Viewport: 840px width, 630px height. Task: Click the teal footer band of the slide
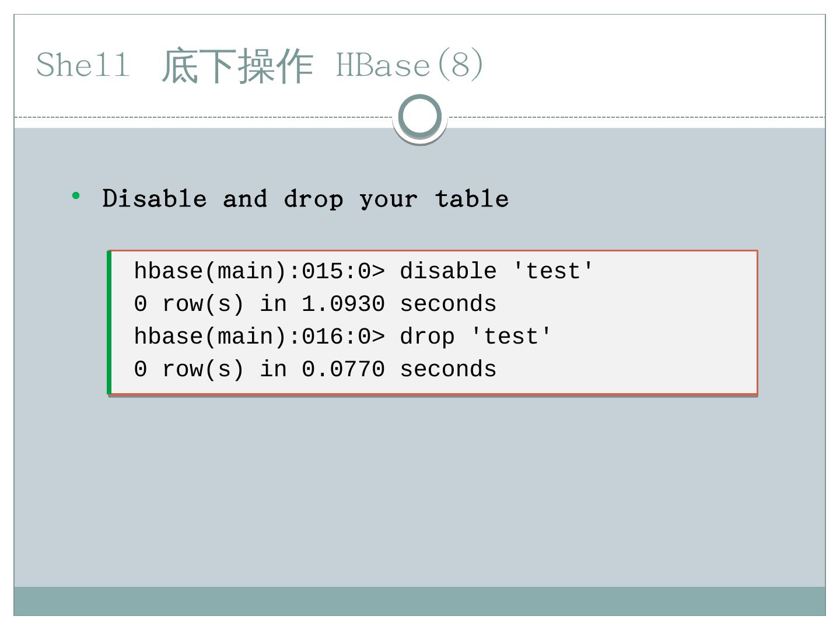420,601
